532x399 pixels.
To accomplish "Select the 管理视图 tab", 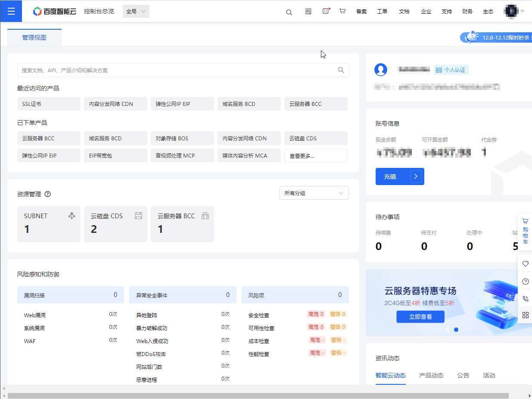I will tap(34, 37).
